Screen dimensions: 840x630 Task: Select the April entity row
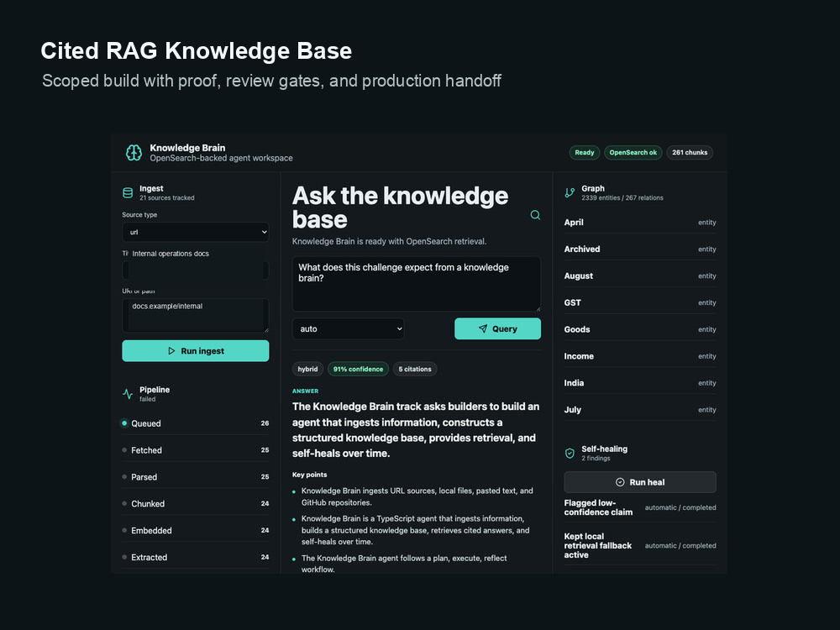click(639, 223)
